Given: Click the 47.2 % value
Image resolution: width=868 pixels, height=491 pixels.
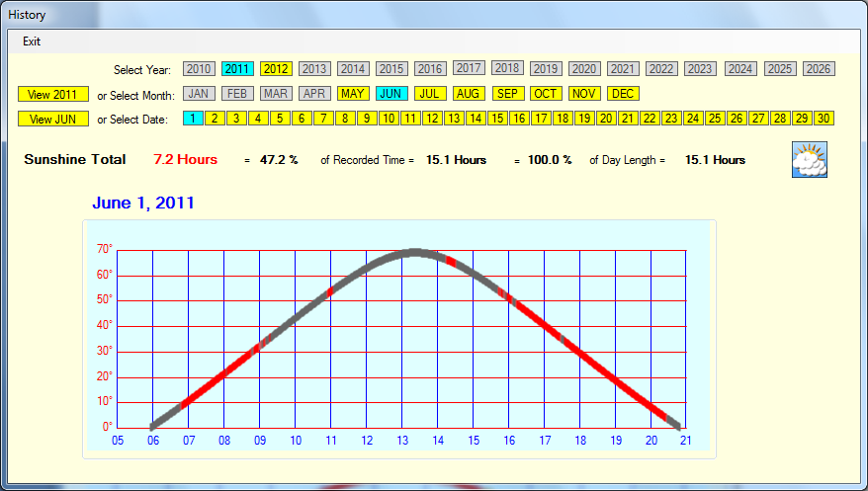Looking at the screenshot, I should tap(279, 160).
